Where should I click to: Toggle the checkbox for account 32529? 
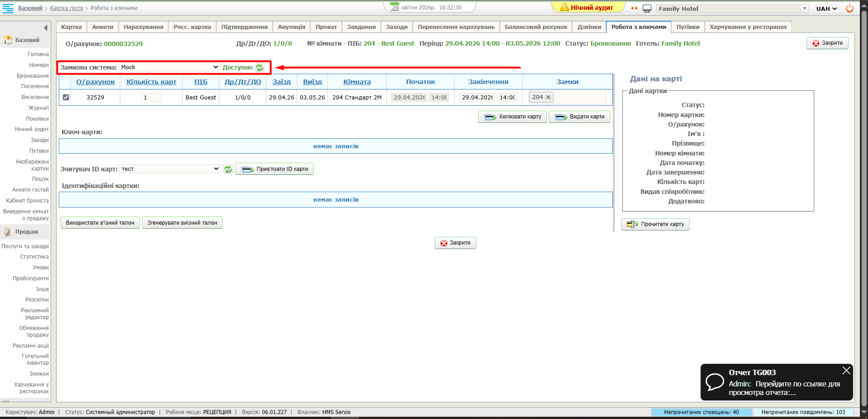(x=66, y=97)
